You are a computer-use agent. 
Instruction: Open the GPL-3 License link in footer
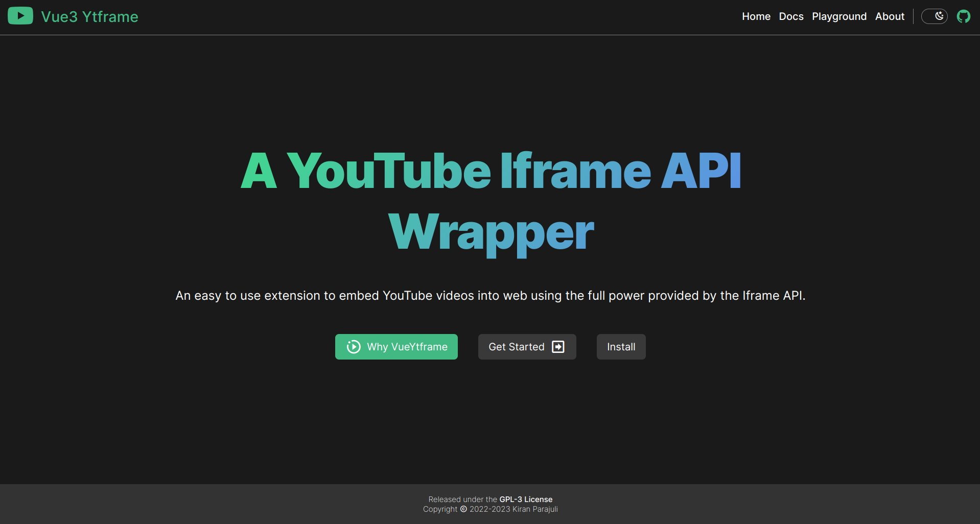[526, 499]
